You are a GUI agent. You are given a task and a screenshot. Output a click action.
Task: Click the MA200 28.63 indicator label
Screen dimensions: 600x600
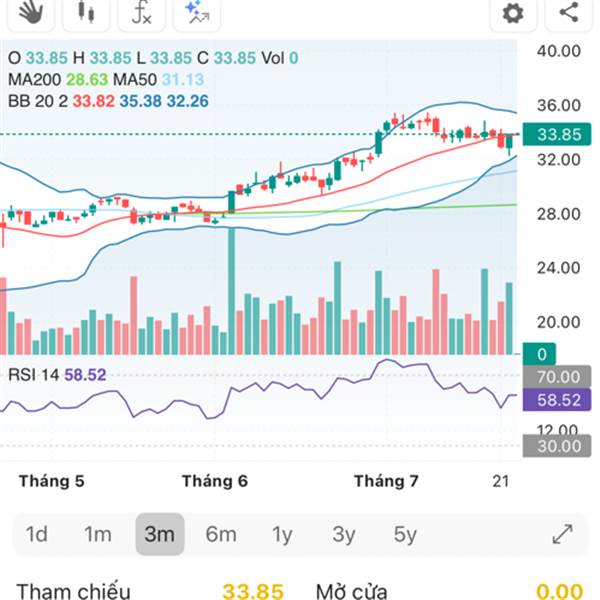click(x=58, y=80)
